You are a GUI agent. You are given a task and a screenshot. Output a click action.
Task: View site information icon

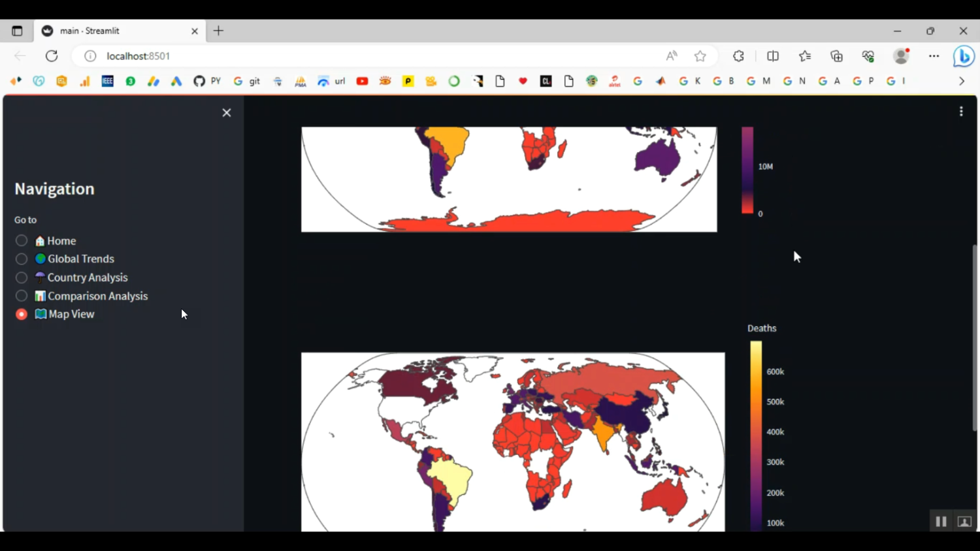pyautogui.click(x=90, y=56)
